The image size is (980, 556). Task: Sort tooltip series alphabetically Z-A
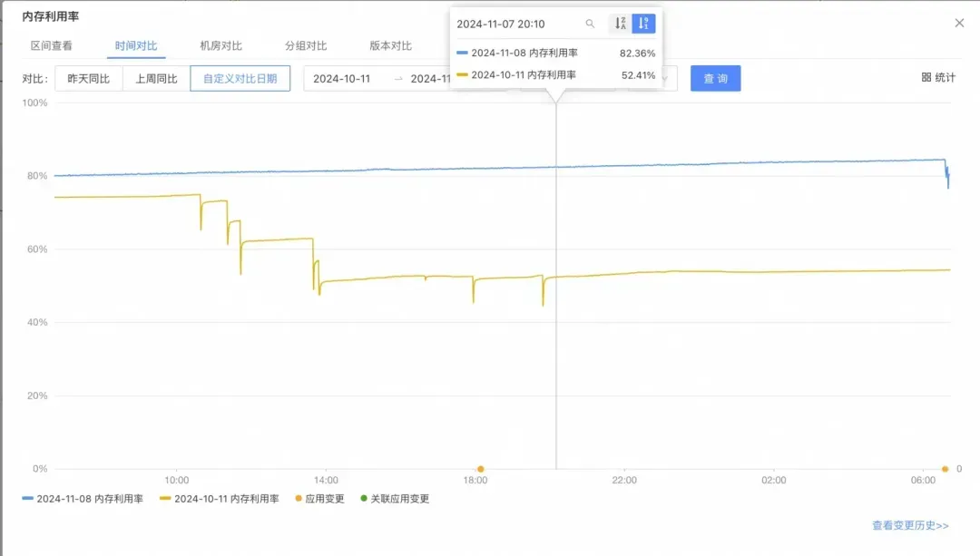pyautogui.click(x=620, y=24)
